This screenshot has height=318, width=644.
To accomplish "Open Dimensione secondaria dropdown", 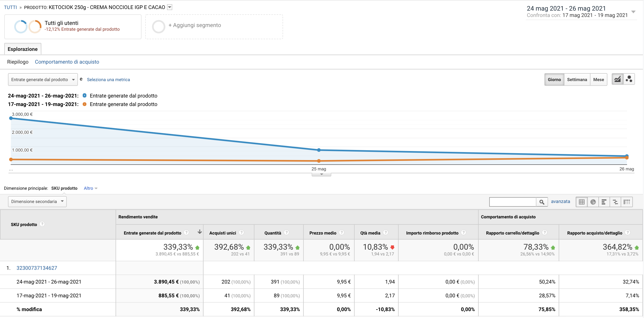I will click(x=37, y=201).
